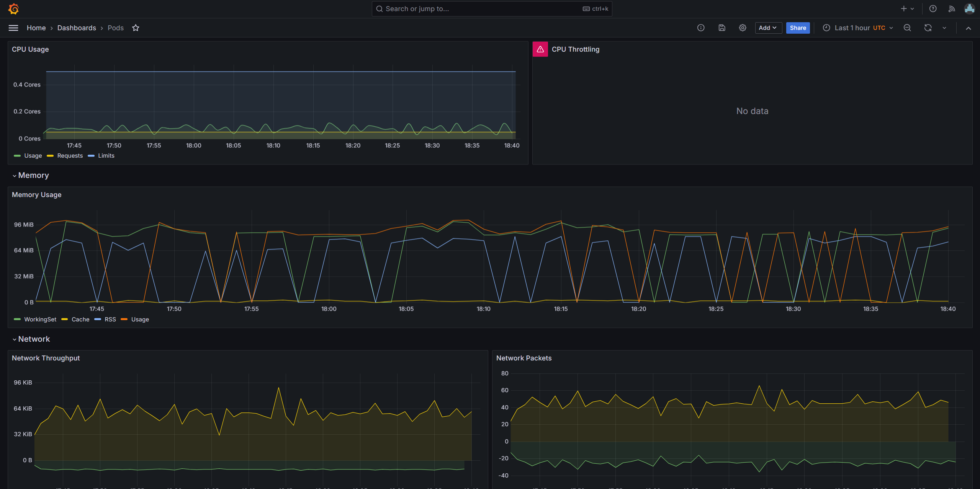This screenshot has height=489, width=980.
Task: Refresh the dashboard
Action: click(928, 28)
